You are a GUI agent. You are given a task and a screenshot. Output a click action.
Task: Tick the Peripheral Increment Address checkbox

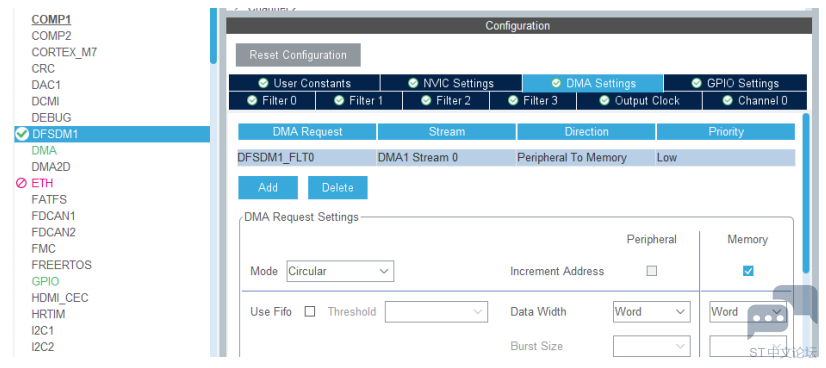point(652,271)
